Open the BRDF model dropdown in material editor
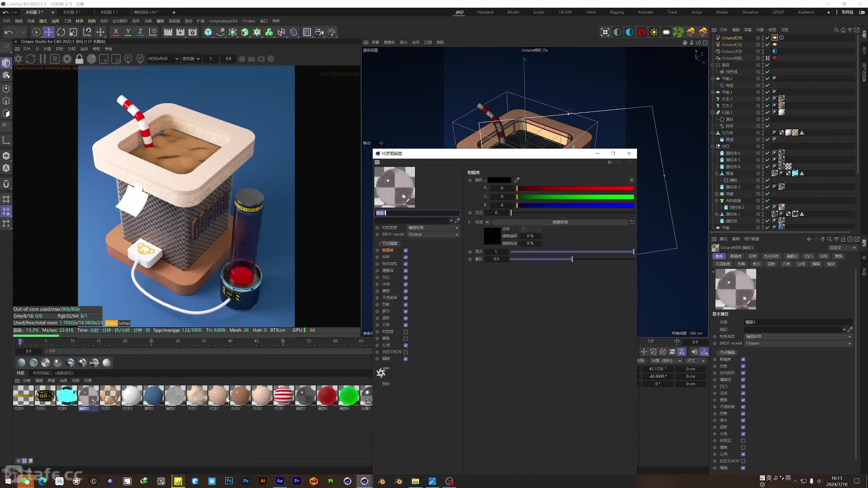The image size is (868, 488). point(433,234)
